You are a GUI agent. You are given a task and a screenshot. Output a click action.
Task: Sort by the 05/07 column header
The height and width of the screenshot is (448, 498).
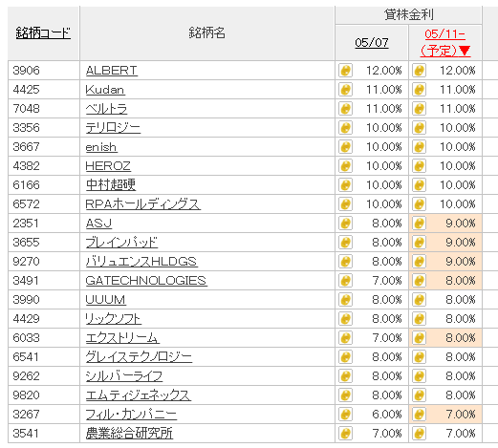click(372, 42)
